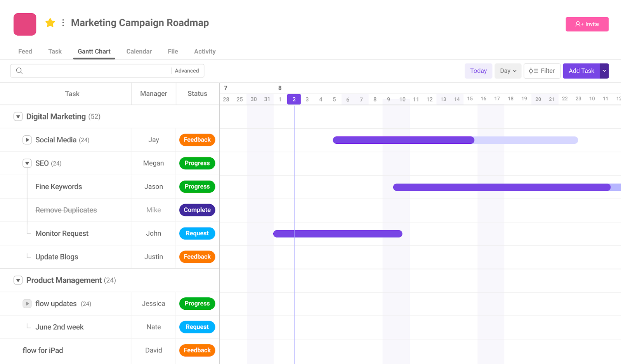Collapse the Digital Marketing group

(x=18, y=117)
